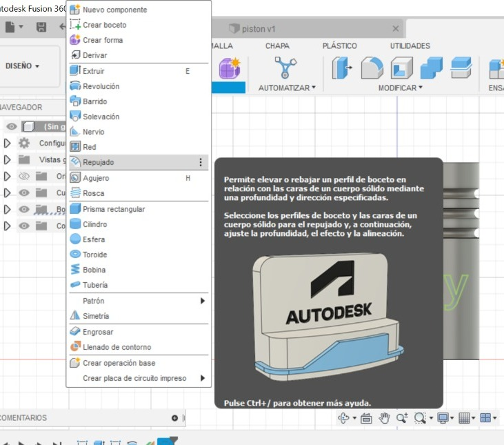The width and height of the screenshot is (504, 445).
Task: Toggle visibility of the last Co folder
Action: [24, 226]
